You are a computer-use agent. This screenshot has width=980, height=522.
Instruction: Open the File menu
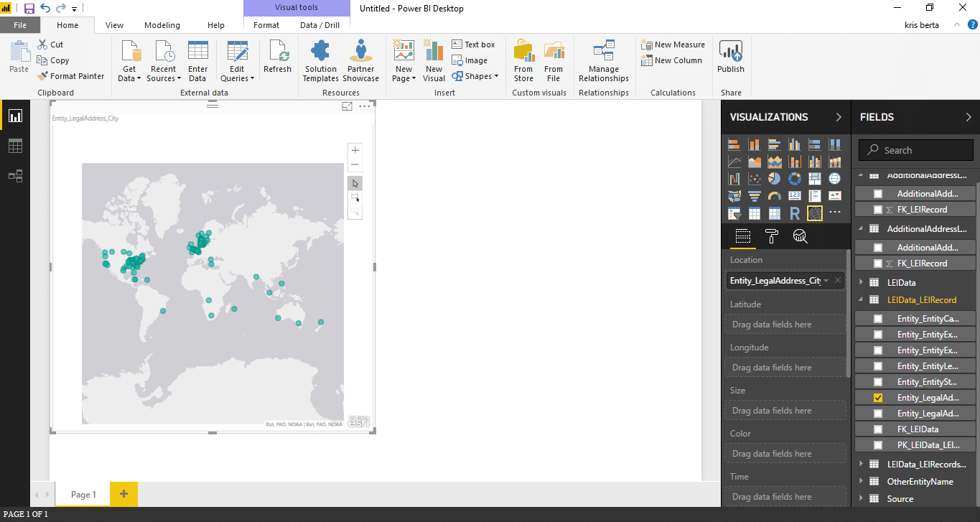(x=20, y=25)
